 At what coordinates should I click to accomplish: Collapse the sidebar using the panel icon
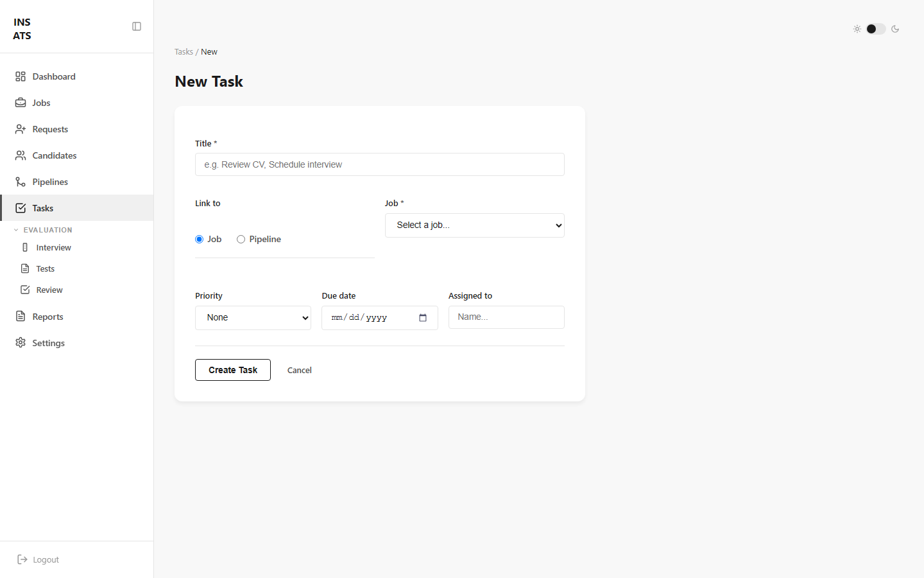click(x=137, y=26)
